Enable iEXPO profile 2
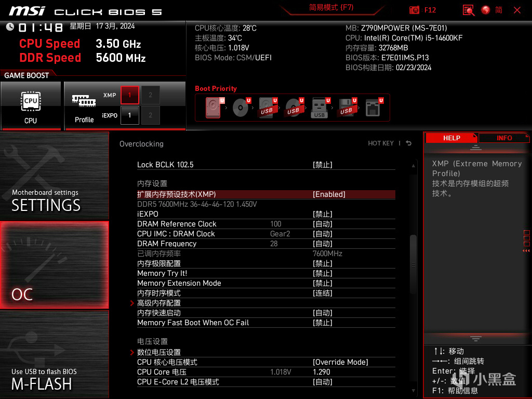 (x=150, y=115)
